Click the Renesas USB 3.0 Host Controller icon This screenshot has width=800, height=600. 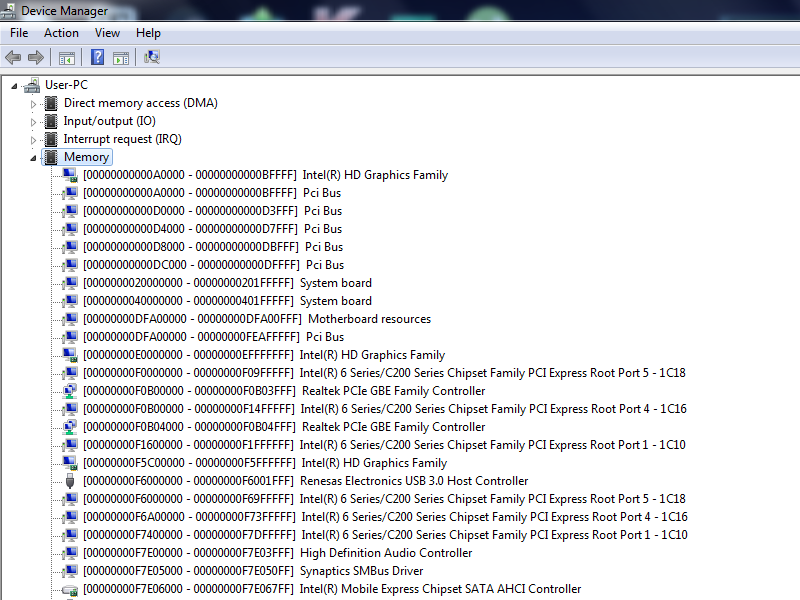70,481
